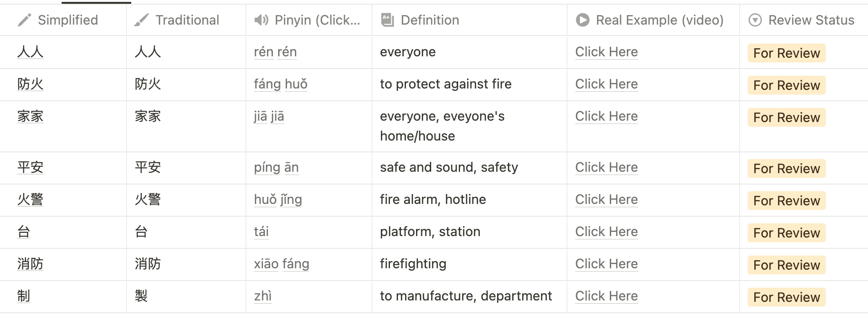The width and height of the screenshot is (868, 317).
Task: Click the play icon beside Real Example (video)
Action: 582,20
